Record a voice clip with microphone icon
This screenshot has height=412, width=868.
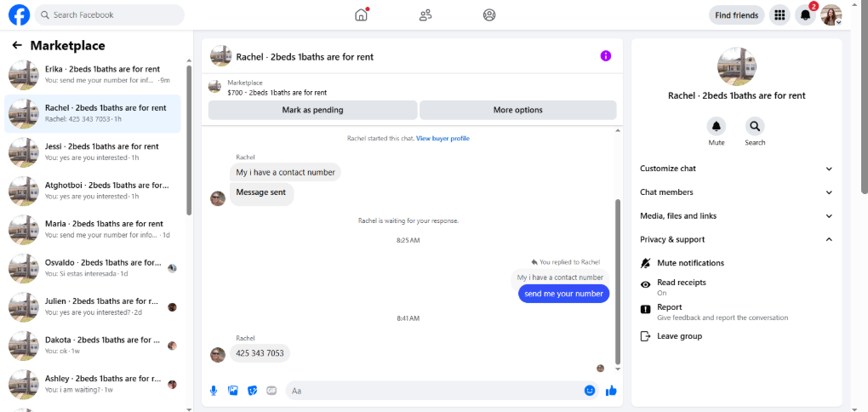pyautogui.click(x=214, y=391)
